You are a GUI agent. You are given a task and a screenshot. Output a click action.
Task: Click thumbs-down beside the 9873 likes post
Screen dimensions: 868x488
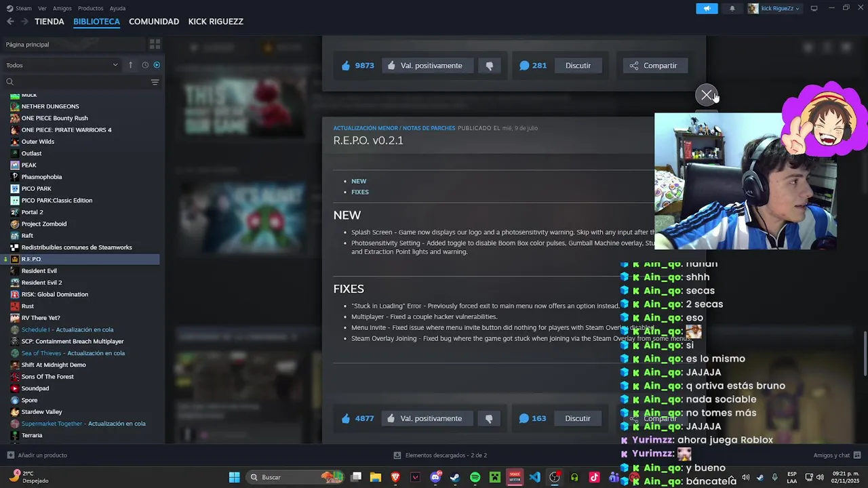pos(490,66)
